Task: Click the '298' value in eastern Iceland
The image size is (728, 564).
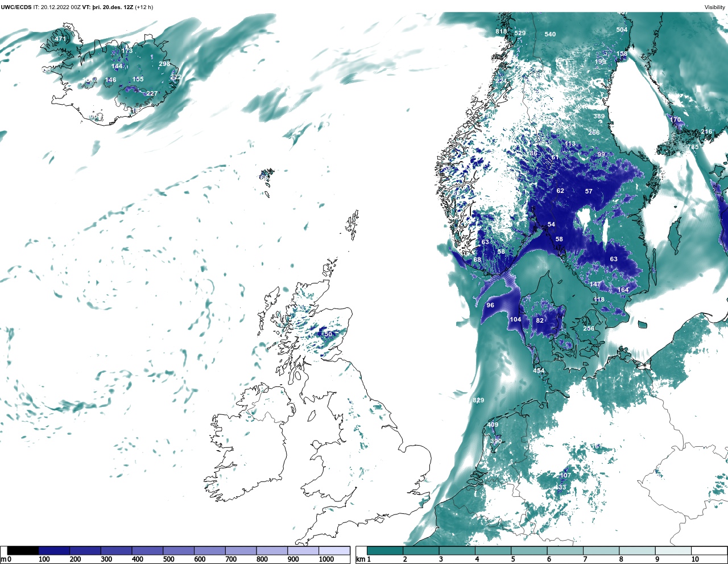Action: [164, 64]
